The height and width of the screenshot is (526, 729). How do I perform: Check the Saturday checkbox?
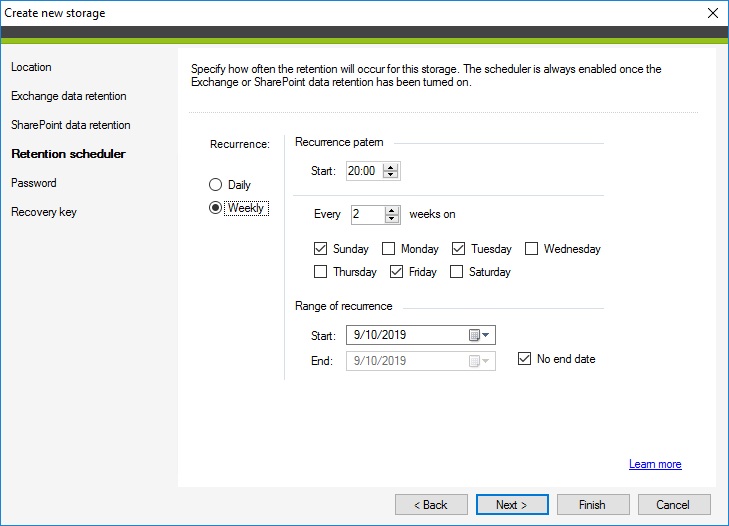tap(457, 272)
